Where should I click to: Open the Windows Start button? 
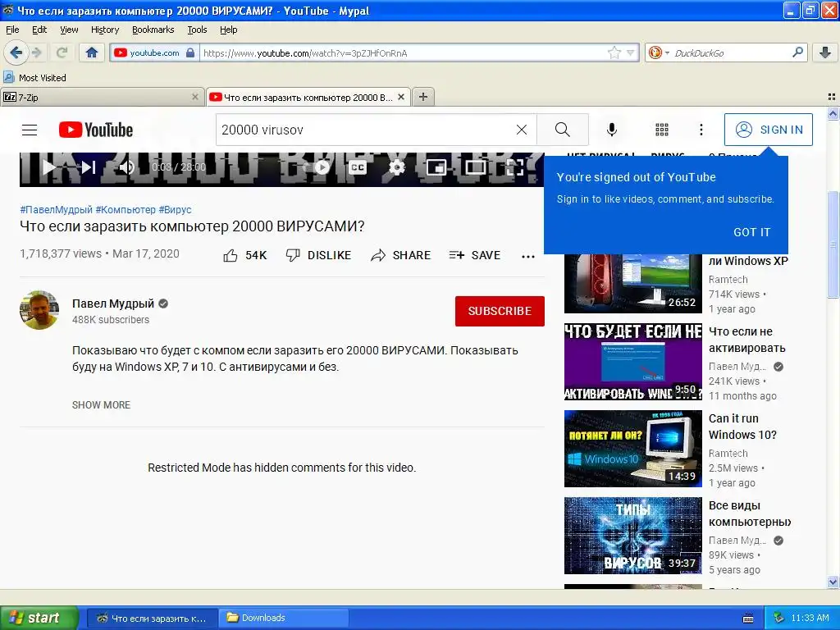coord(39,618)
